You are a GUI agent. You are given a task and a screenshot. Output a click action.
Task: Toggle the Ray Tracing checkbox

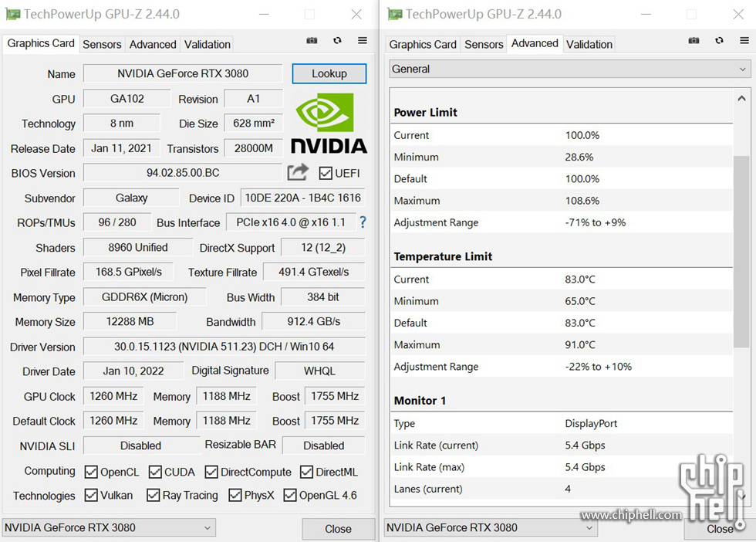point(153,495)
